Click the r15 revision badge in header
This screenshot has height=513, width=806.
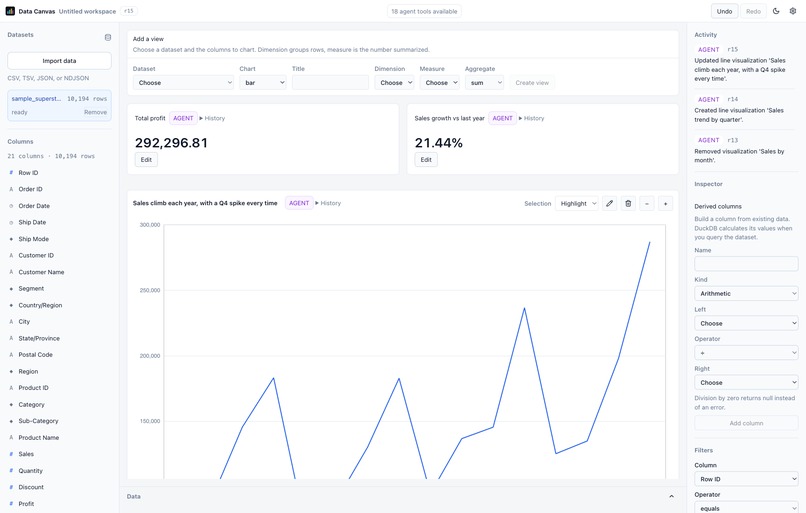129,11
